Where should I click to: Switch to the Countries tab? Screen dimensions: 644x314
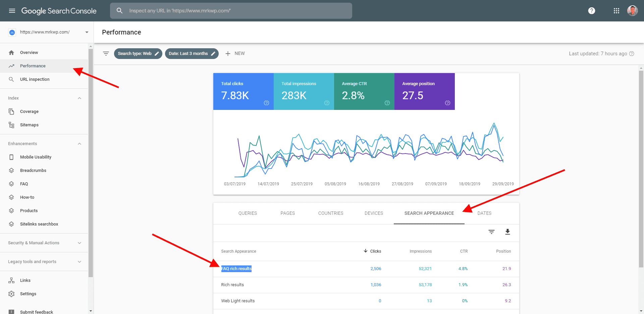[331, 213]
